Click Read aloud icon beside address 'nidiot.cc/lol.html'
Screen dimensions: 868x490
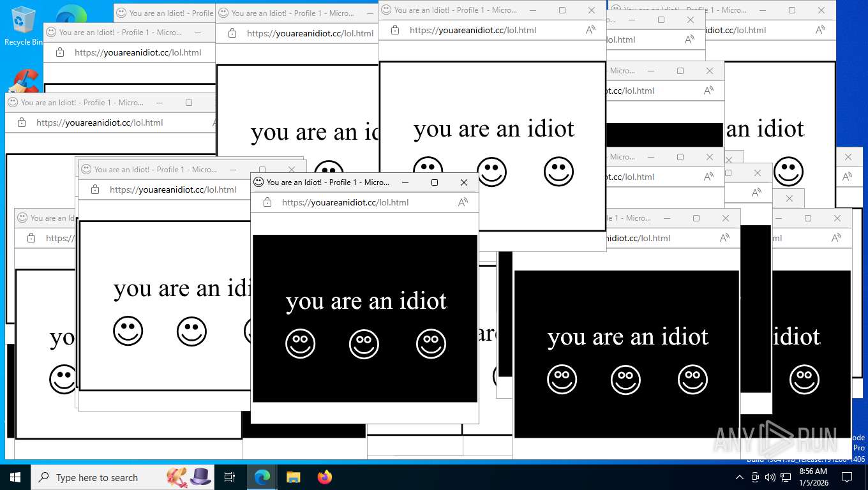[724, 238]
